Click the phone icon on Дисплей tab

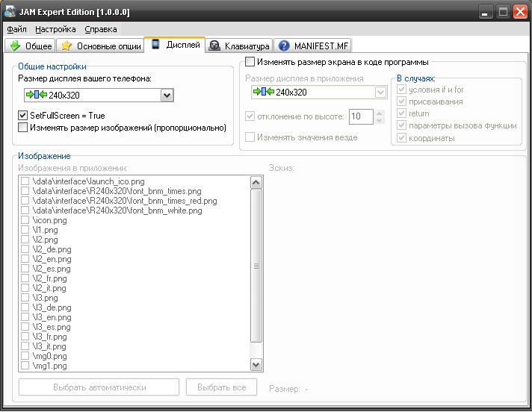click(155, 44)
